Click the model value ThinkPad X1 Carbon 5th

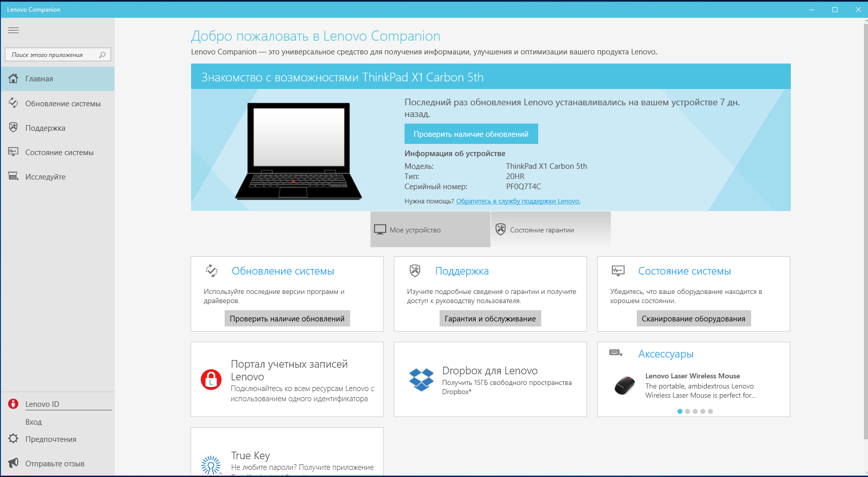pos(547,166)
